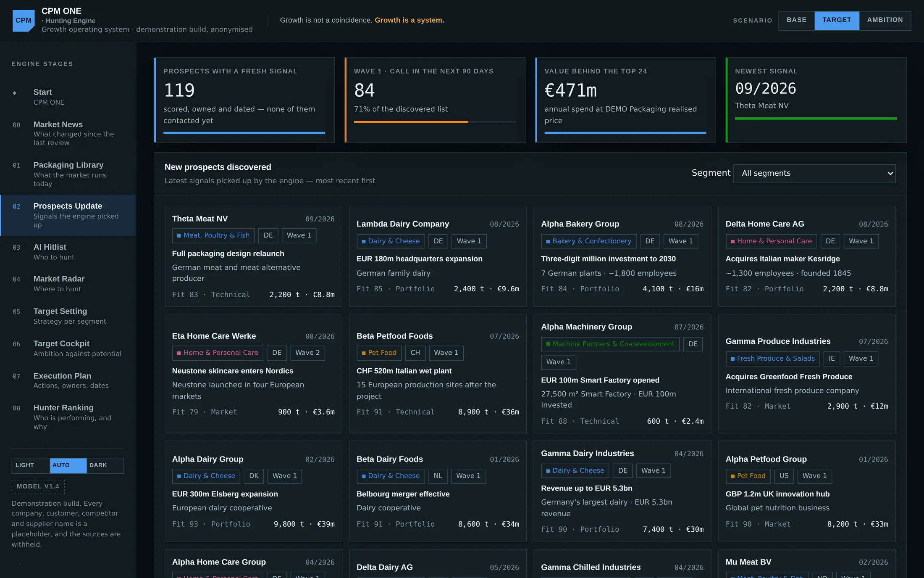The image size is (924, 578).
Task: Click the Meat, Poultry & Fish tag on Theta Meat NV
Action: point(213,235)
